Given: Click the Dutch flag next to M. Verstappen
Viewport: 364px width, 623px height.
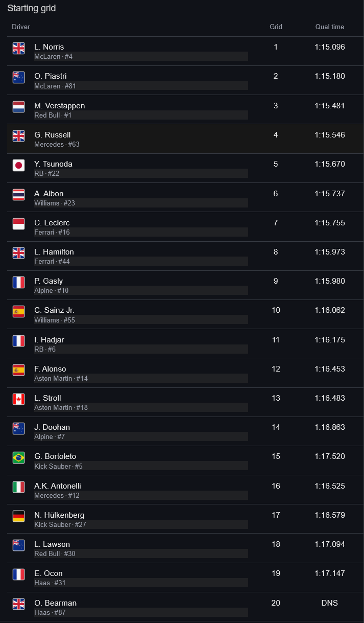Looking at the screenshot, I should (x=18, y=107).
